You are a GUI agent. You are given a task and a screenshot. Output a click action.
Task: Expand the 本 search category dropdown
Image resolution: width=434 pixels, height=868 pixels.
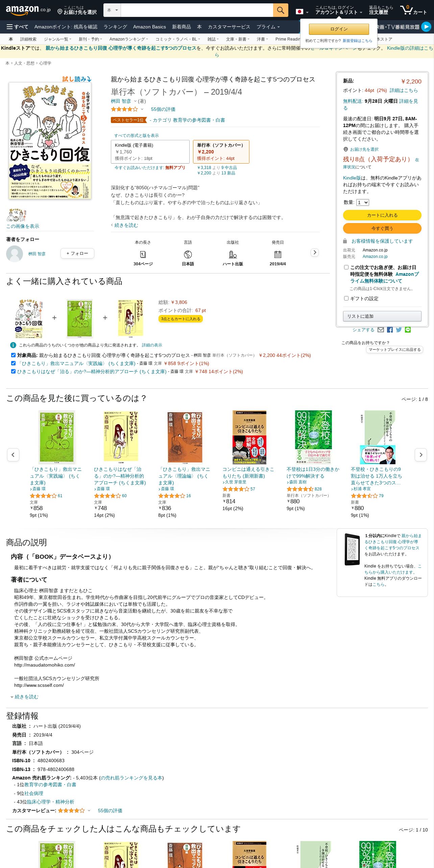tap(112, 10)
